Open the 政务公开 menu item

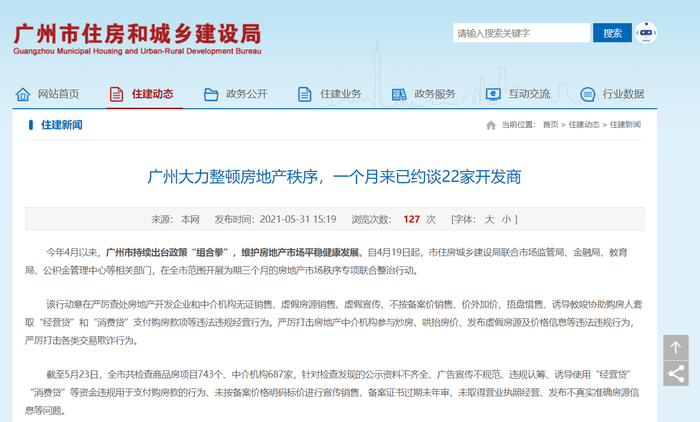click(246, 94)
